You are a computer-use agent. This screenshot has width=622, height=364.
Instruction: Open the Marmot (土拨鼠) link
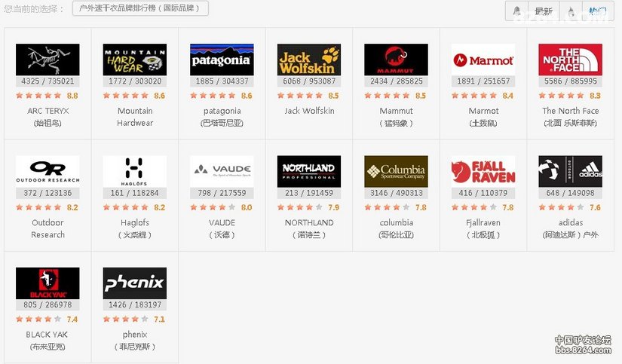pyautogui.click(x=483, y=117)
